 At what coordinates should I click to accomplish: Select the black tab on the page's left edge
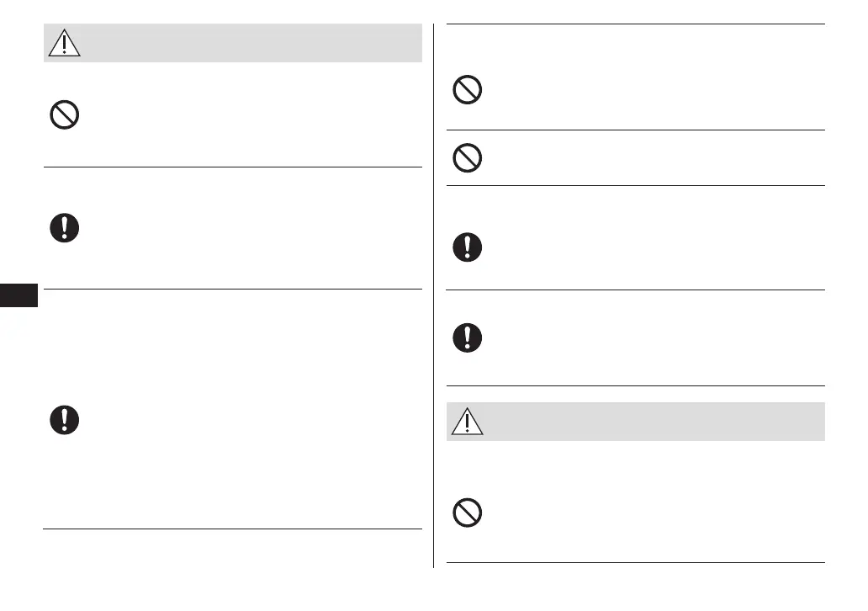(x=19, y=296)
